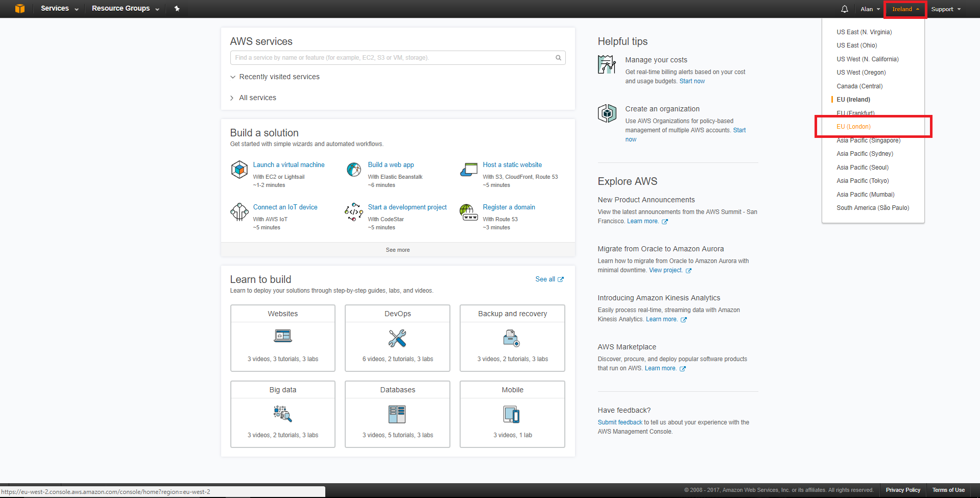Click external icon after Kinesis Learn more
The width and height of the screenshot is (980, 498).
click(x=684, y=320)
